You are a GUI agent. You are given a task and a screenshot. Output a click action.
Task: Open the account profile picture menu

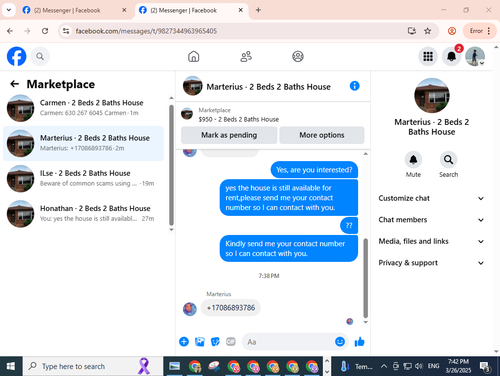coord(475,56)
